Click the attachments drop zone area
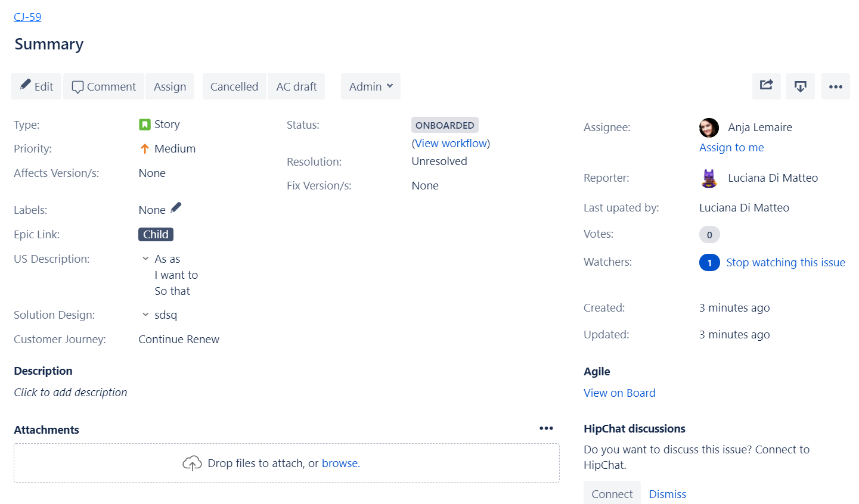 [287, 463]
